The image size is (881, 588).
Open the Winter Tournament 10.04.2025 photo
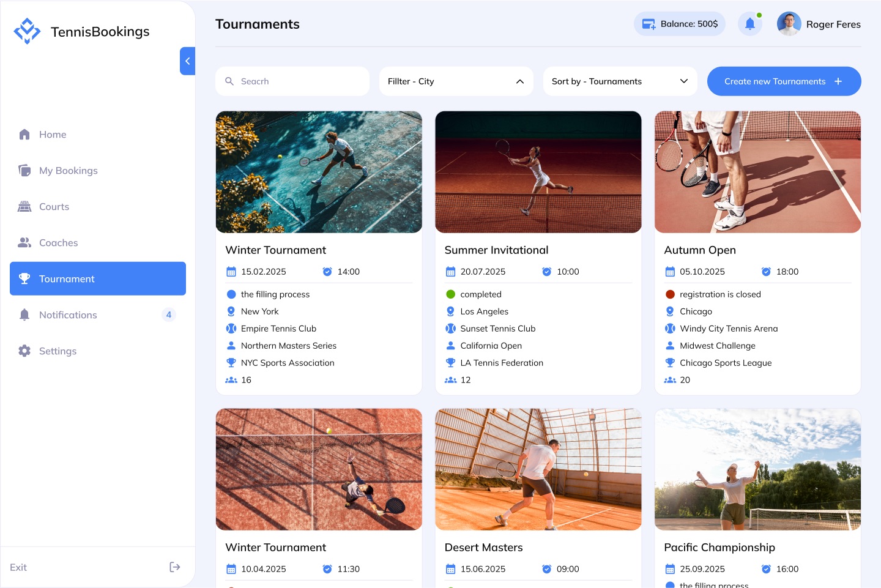[319, 469]
